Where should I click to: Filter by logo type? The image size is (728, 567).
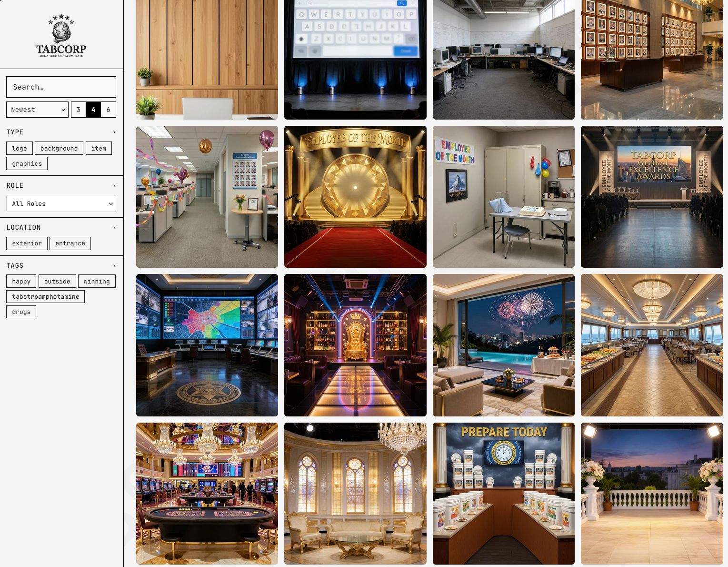coord(20,148)
